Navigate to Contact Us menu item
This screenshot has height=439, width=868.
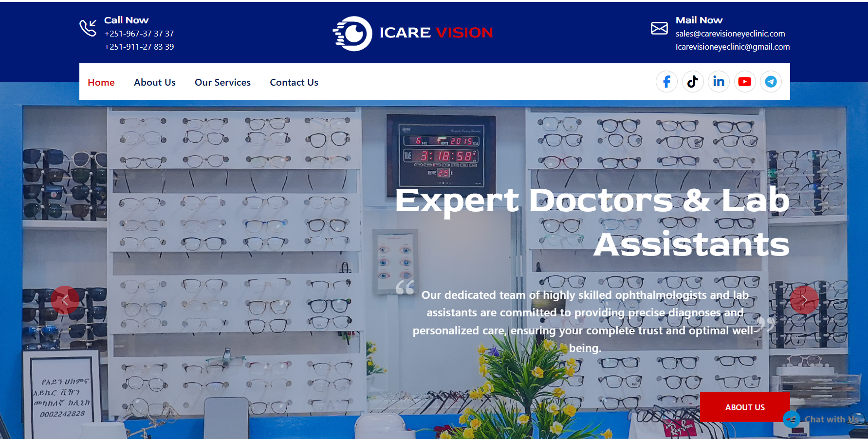[294, 82]
